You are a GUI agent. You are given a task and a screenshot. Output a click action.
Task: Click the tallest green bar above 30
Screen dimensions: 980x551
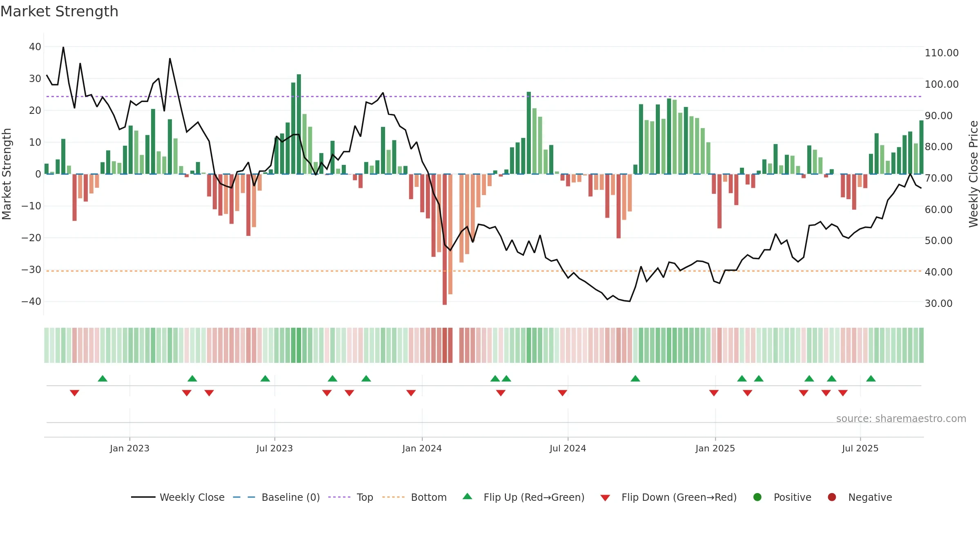coord(299,124)
